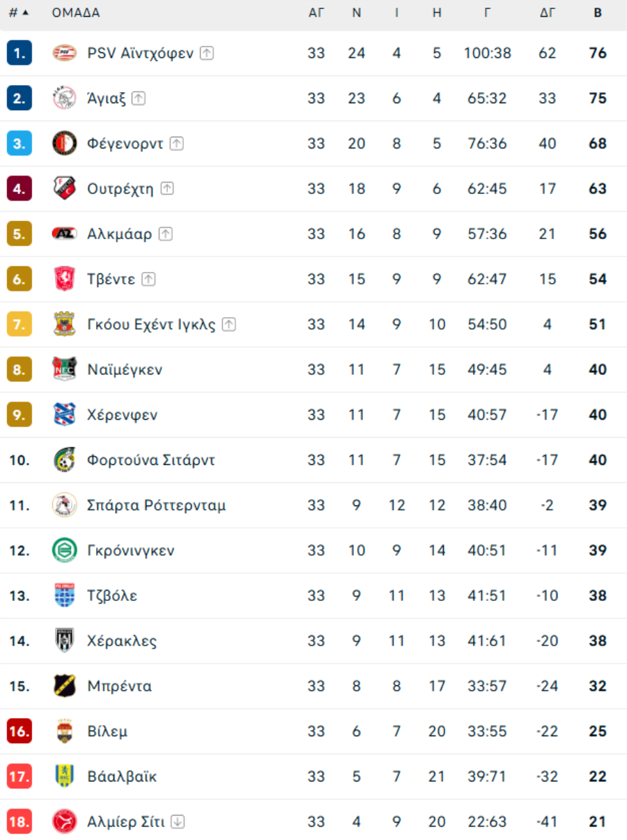Click the Γκρόνινγκεν green logo
The width and height of the screenshot is (627, 840).
(65, 551)
